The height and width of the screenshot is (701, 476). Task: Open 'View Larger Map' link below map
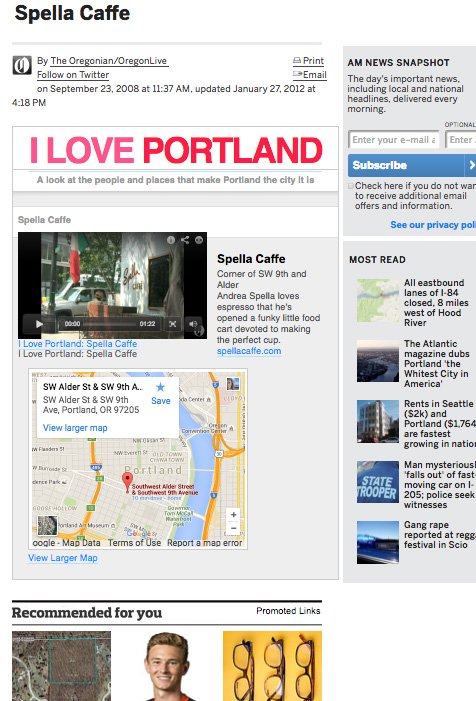click(x=63, y=558)
